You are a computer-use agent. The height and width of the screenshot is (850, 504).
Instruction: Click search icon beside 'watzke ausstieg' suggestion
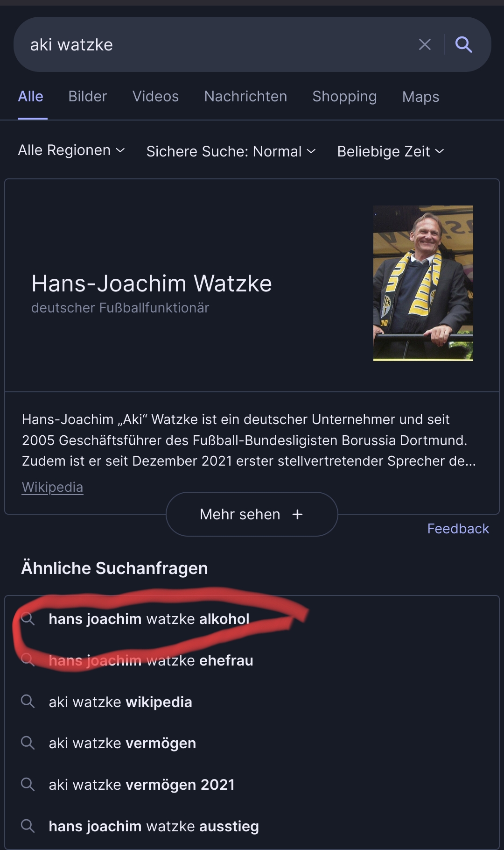coord(28,826)
